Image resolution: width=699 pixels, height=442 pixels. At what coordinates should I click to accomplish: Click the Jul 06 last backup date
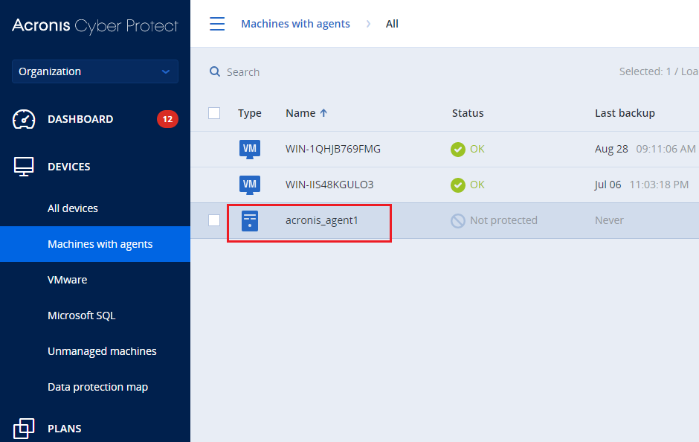point(608,185)
